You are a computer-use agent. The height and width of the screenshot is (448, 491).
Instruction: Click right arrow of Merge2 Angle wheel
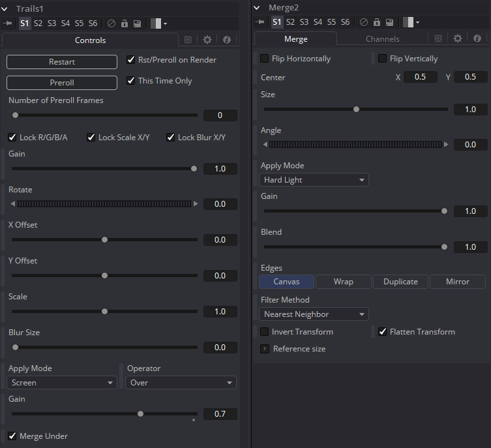[446, 144]
